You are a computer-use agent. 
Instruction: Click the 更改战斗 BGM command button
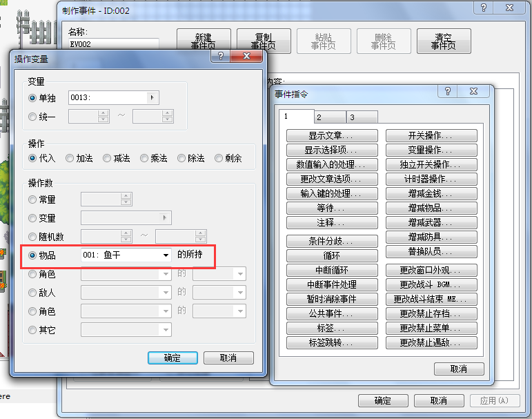tap(431, 284)
